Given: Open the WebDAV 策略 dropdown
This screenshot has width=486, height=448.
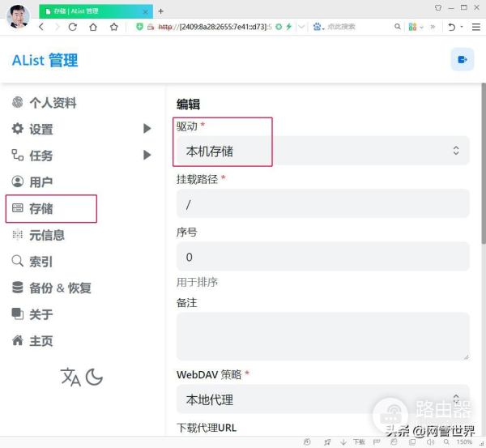Looking at the screenshot, I should click(322, 399).
